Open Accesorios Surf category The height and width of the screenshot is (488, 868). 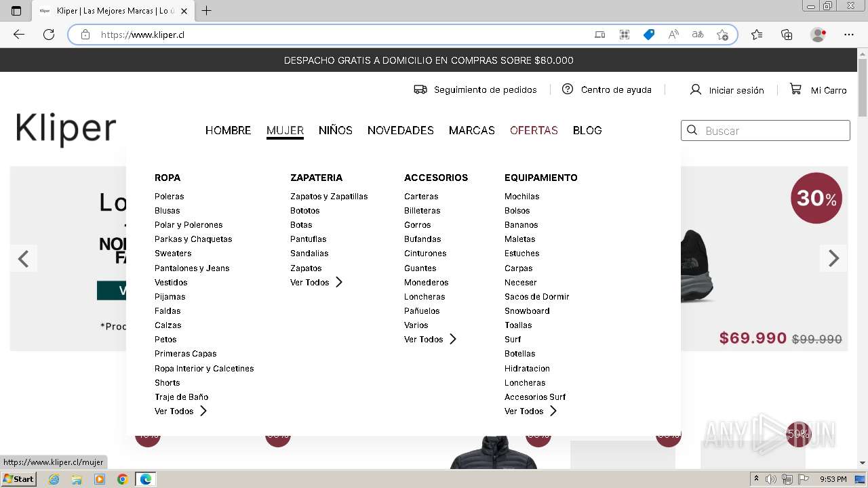[535, 397]
